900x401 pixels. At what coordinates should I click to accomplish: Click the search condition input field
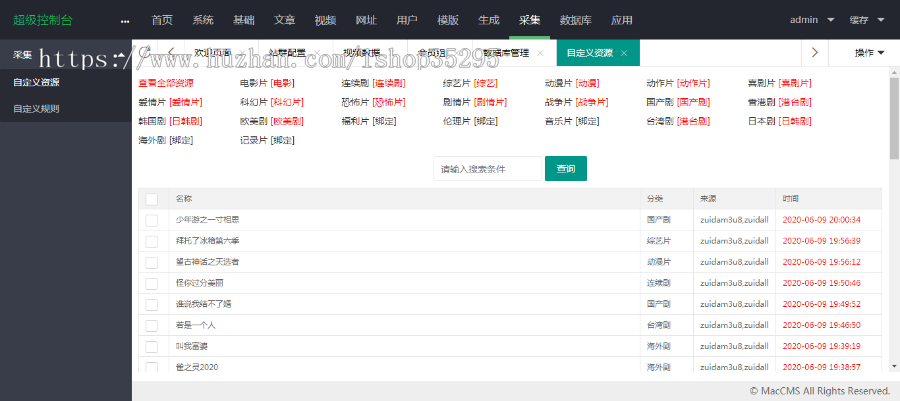(487, 169)
